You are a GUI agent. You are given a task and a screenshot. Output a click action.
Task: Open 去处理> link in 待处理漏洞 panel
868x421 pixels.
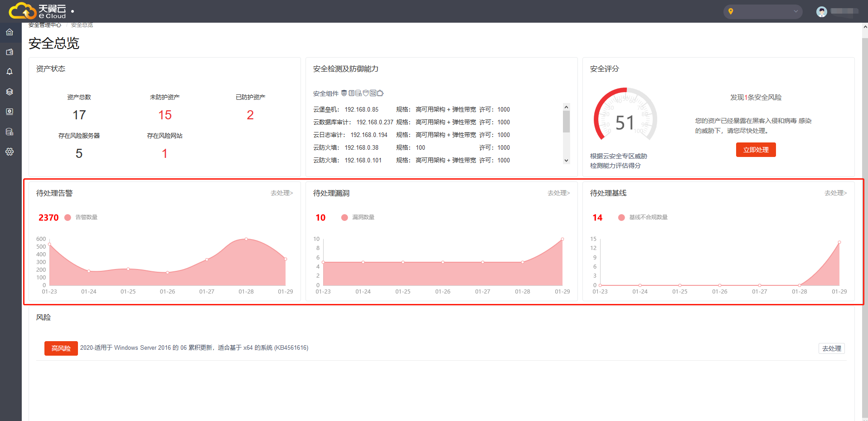558,193
